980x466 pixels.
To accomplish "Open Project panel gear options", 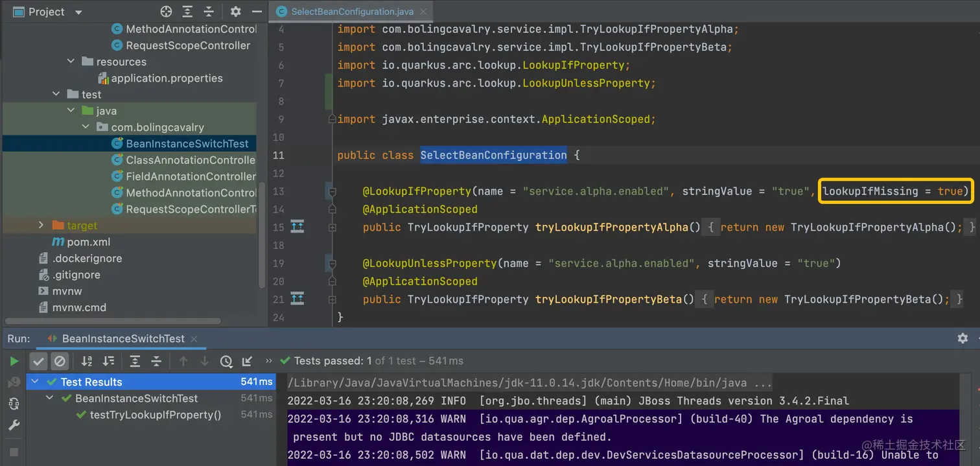I will point(236,12).
